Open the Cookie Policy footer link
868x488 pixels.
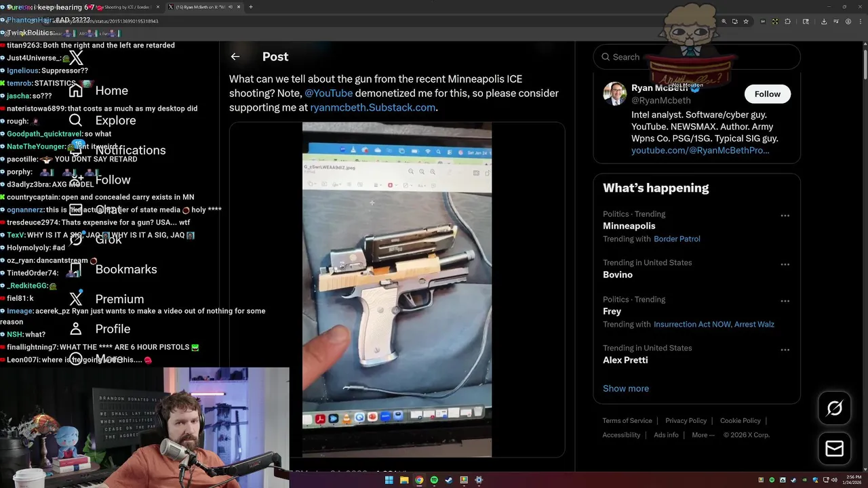[740, 421]
